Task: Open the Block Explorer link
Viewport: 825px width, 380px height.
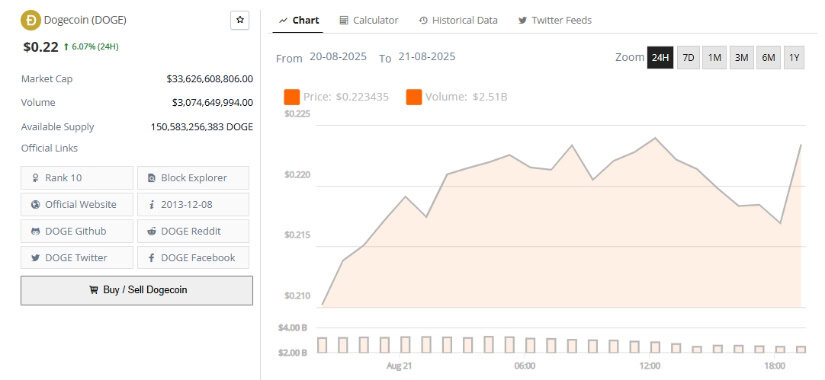Action: (x=193, y=178)
